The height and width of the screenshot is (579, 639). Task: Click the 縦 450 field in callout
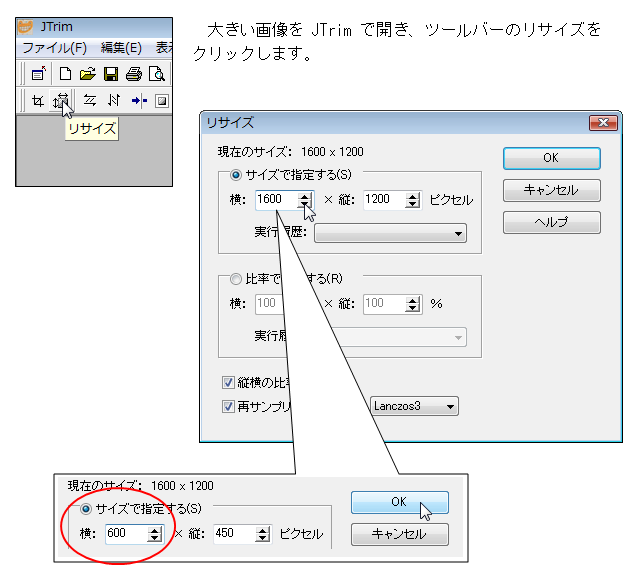click(235, 534)
